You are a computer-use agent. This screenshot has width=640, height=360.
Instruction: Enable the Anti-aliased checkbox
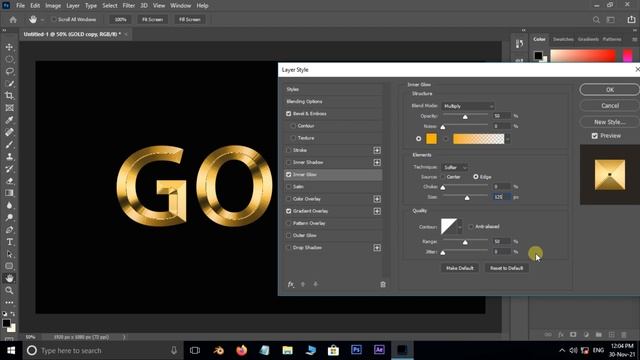[x=471, y=227]
